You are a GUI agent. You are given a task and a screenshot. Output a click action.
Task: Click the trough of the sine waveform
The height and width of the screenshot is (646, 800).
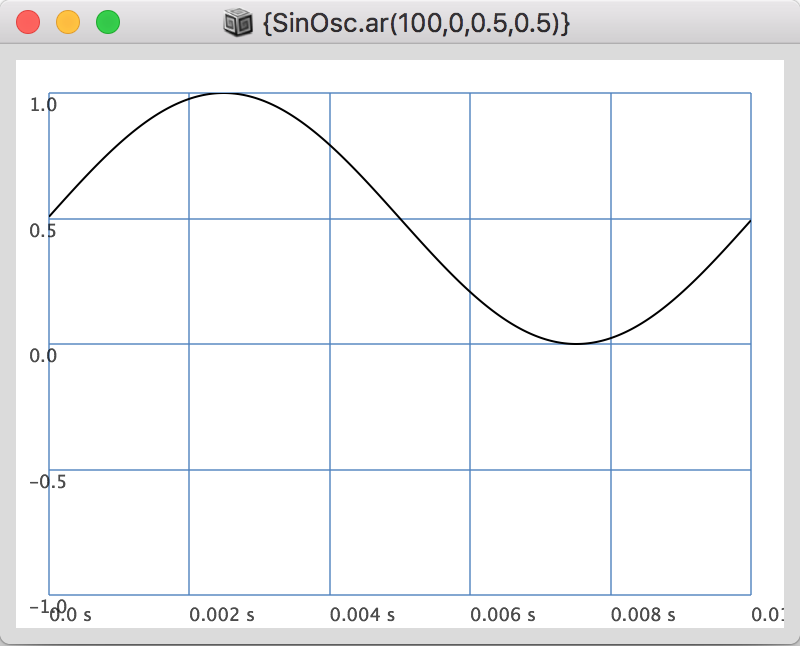[x=576, y=344]
